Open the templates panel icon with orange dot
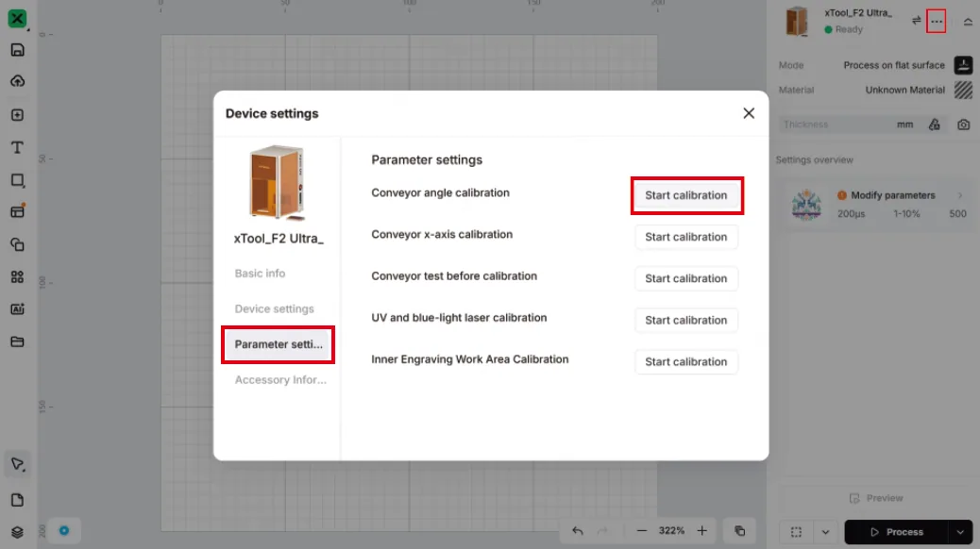This screenshot has width=980, height=549. pyautogui.click(x=18, y=211)
